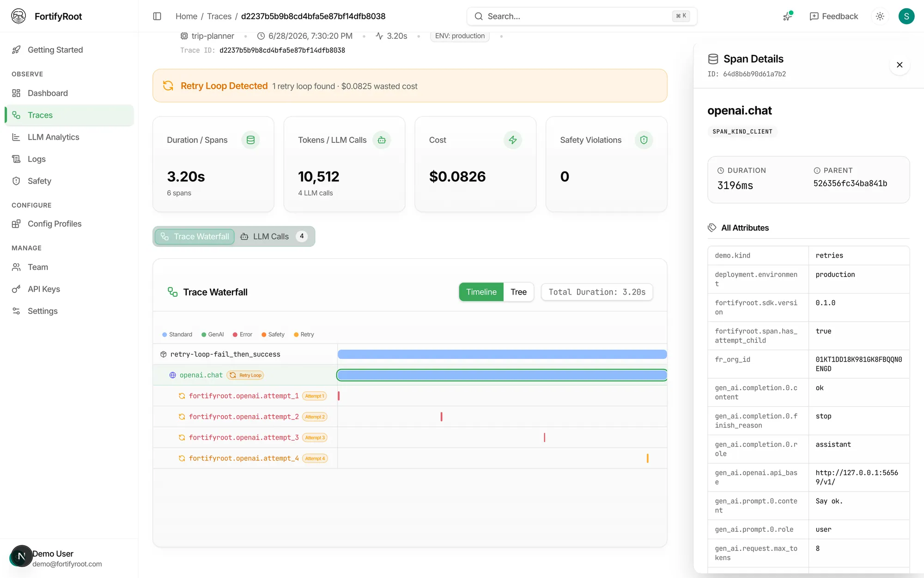
Task: Click the Feedback button
Action: [x=834, y=16]
